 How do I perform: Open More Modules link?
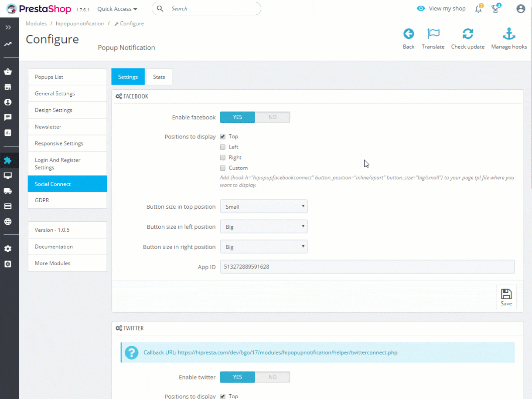68,263
